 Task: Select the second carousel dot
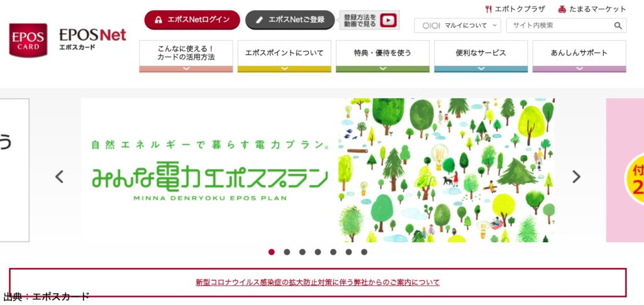pyautogui.click(x=287, y=252)
